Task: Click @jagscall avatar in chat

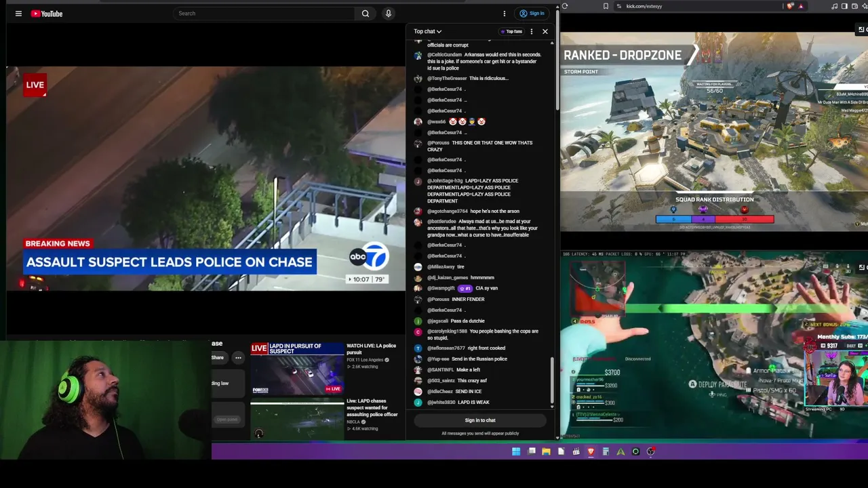Action: tap(418, 321)
